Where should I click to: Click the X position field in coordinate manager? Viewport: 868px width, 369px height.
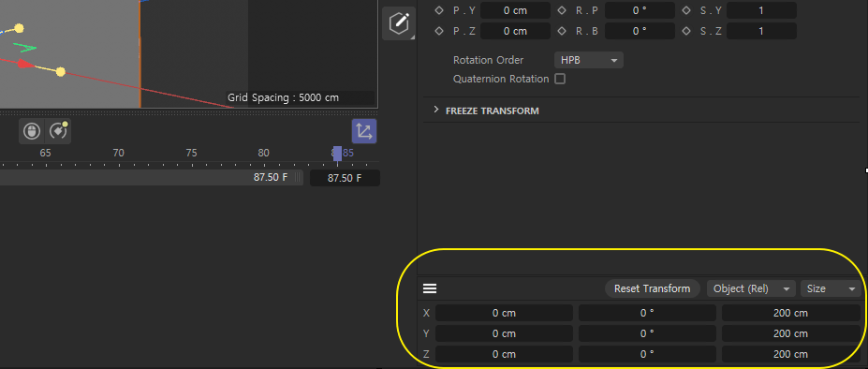pos(504,313)
